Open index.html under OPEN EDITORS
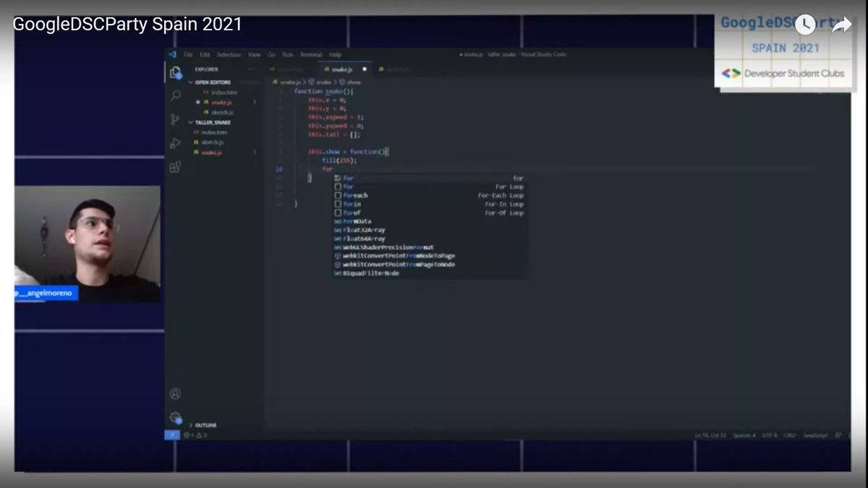 tap(223, 93)
